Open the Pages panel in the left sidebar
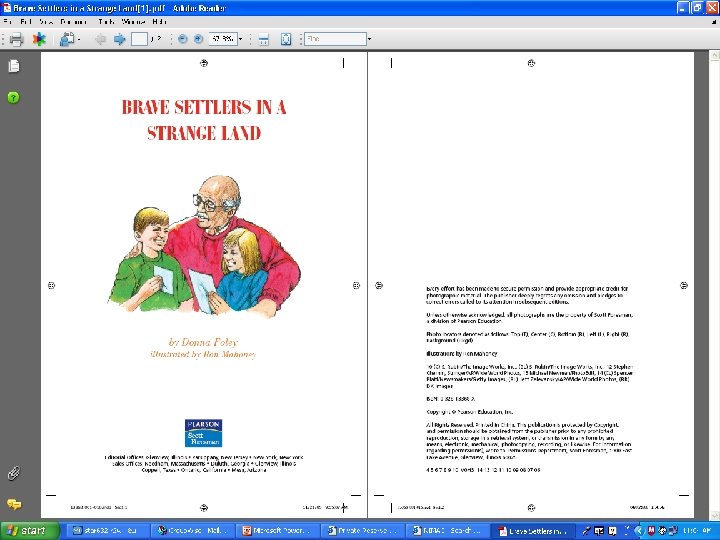 (x=14, y=66)
